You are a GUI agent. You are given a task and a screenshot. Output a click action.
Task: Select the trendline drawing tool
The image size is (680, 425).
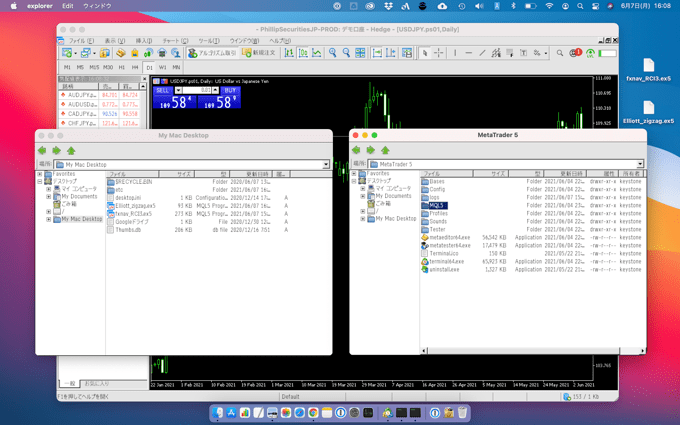click(x=482, y=53)
